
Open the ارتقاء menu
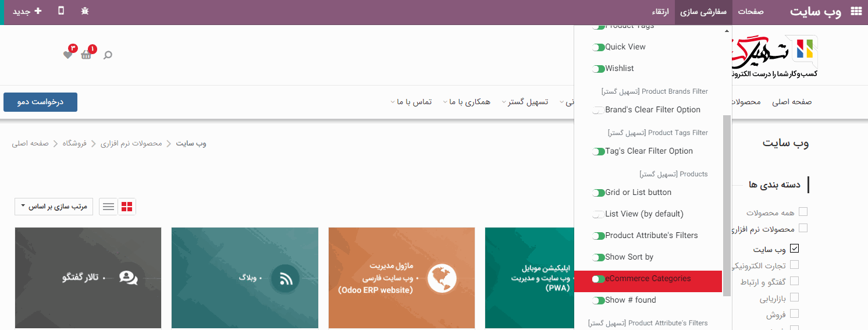pyautogui.click(x=660, y=12)
